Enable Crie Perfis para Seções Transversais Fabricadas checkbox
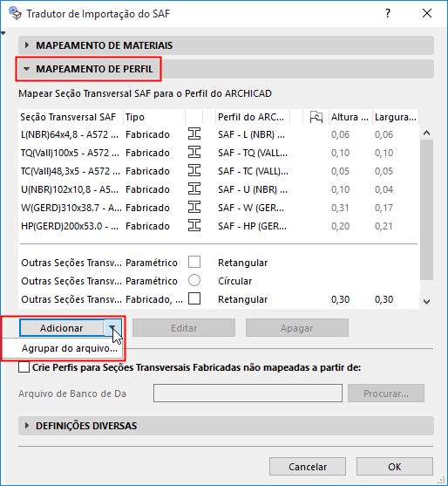The image size is (448, 486). (x=24, y=367)
